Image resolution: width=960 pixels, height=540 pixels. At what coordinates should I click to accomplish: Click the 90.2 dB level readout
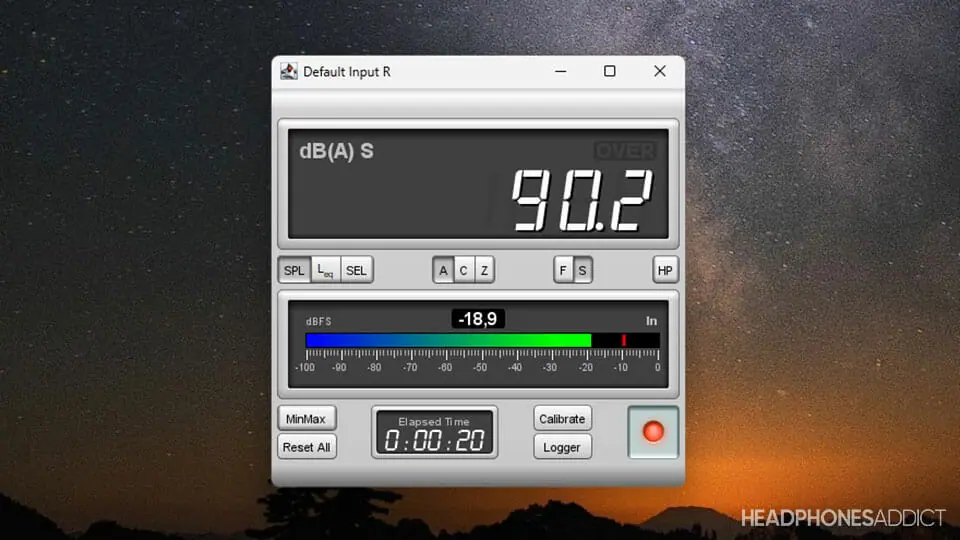[582, 200]
